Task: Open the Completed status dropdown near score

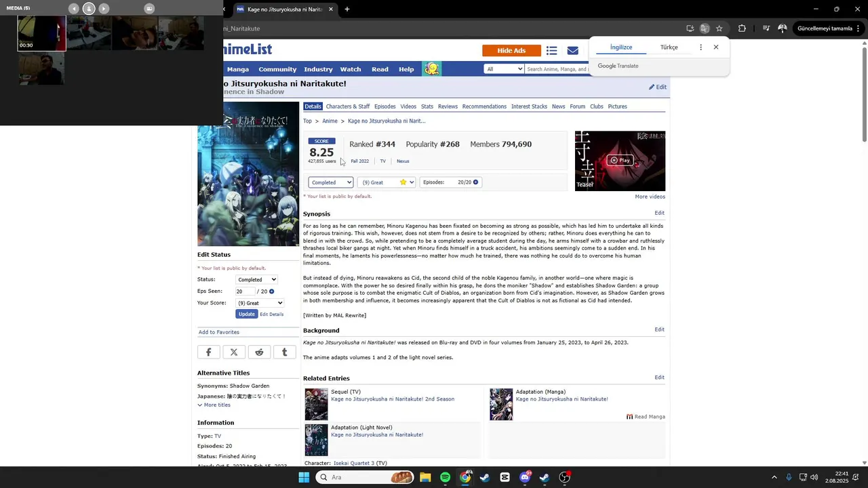Action: pyautogui.click(x=331, y=182)
